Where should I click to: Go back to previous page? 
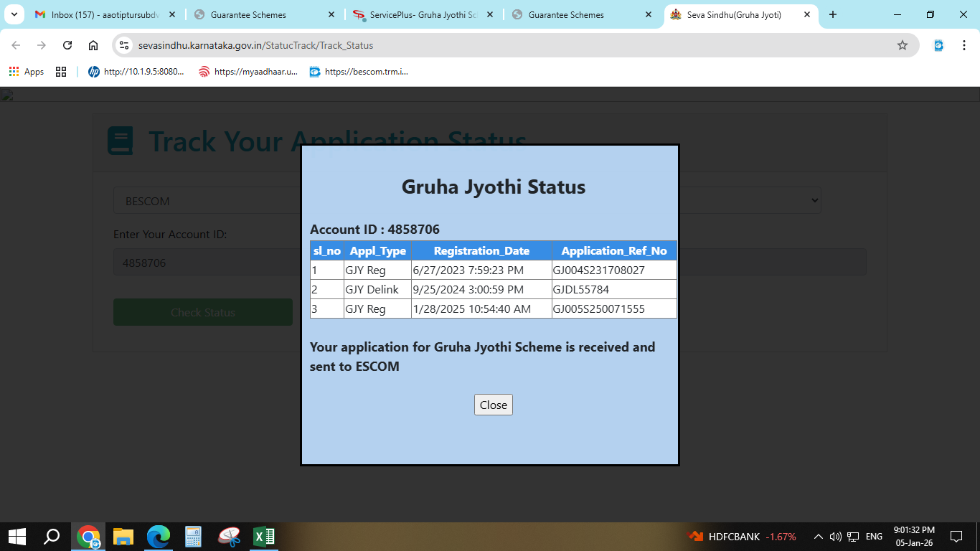pos(16,45)
